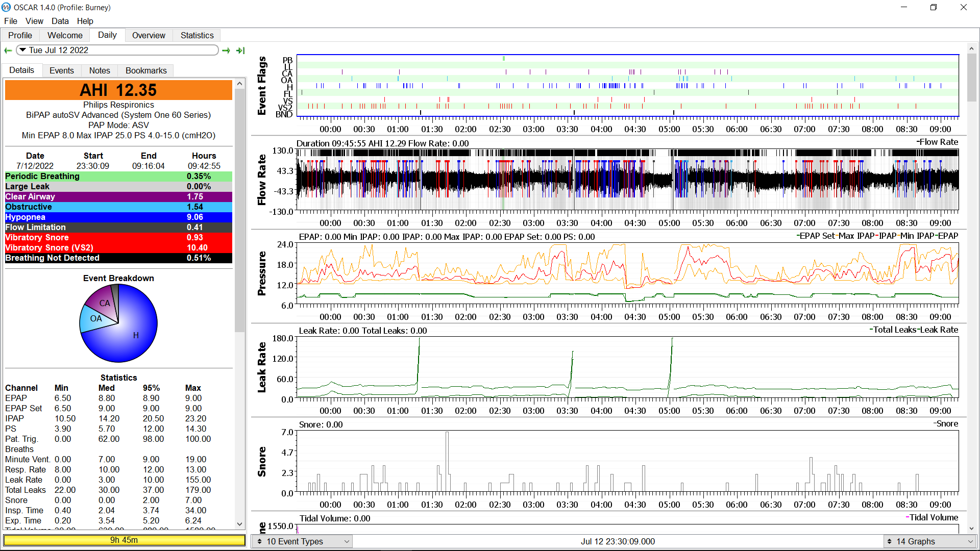Select the Obstructive event row
The height and width of the screenshot is (551, 980).
coord(118,207)
